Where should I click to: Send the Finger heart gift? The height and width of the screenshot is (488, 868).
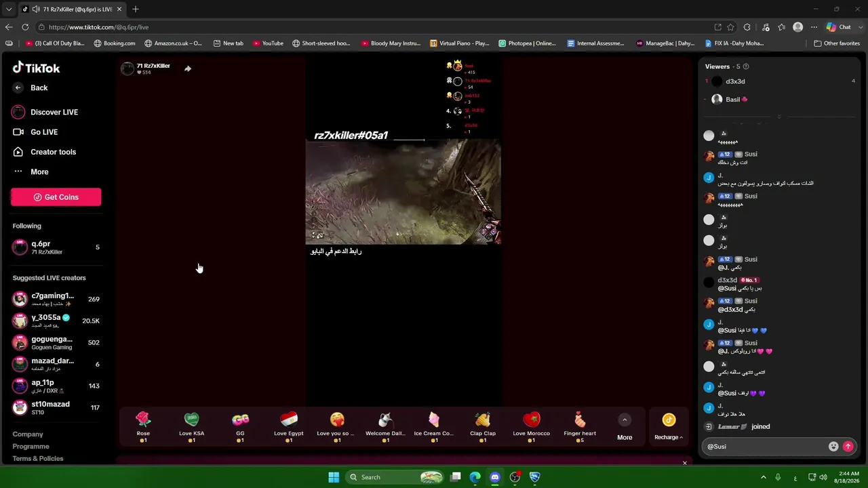[580, 427]
